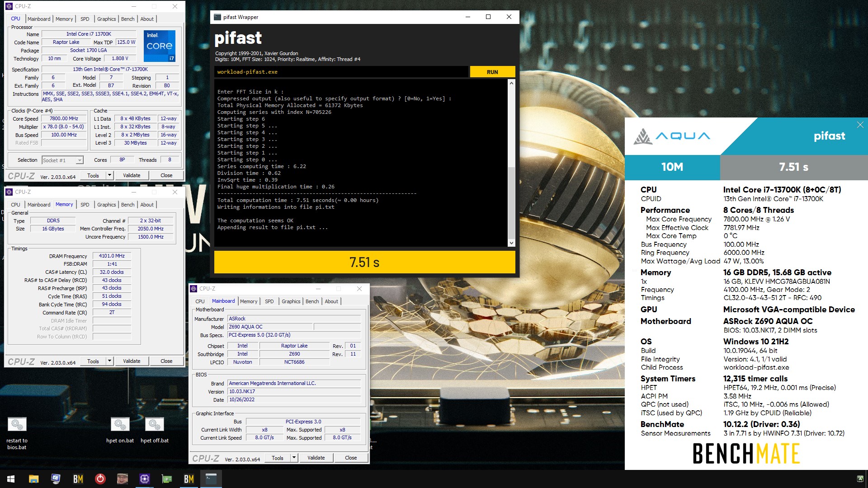Switch to Mainboard tab in top CPU-Z window
Screen dimensions: 868x488
point(39,19)
